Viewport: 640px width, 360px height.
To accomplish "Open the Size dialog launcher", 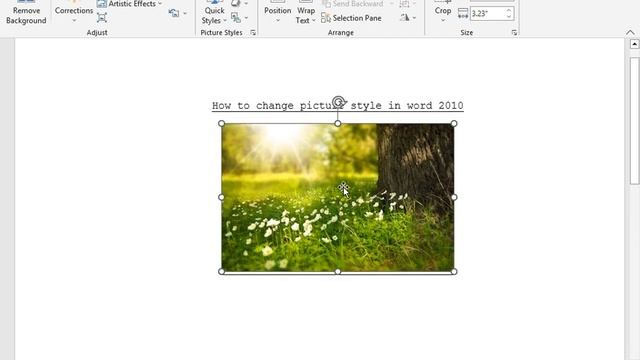I will coord(514,33).
